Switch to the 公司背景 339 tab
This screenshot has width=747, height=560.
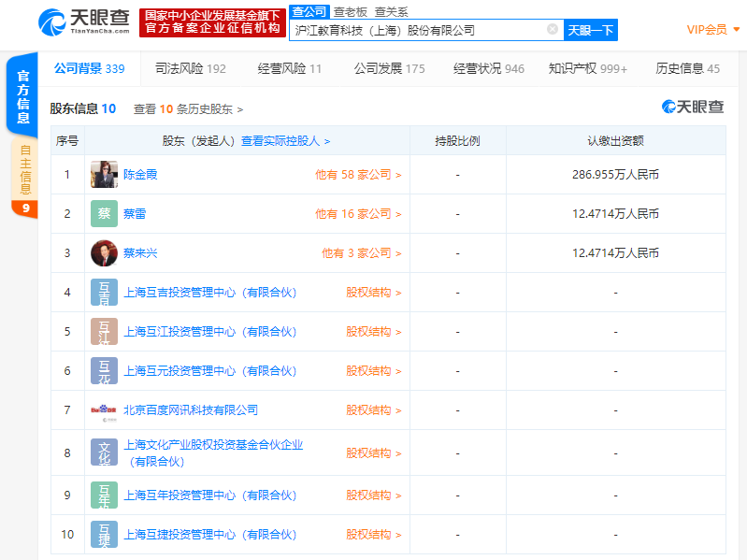[89, 68]
